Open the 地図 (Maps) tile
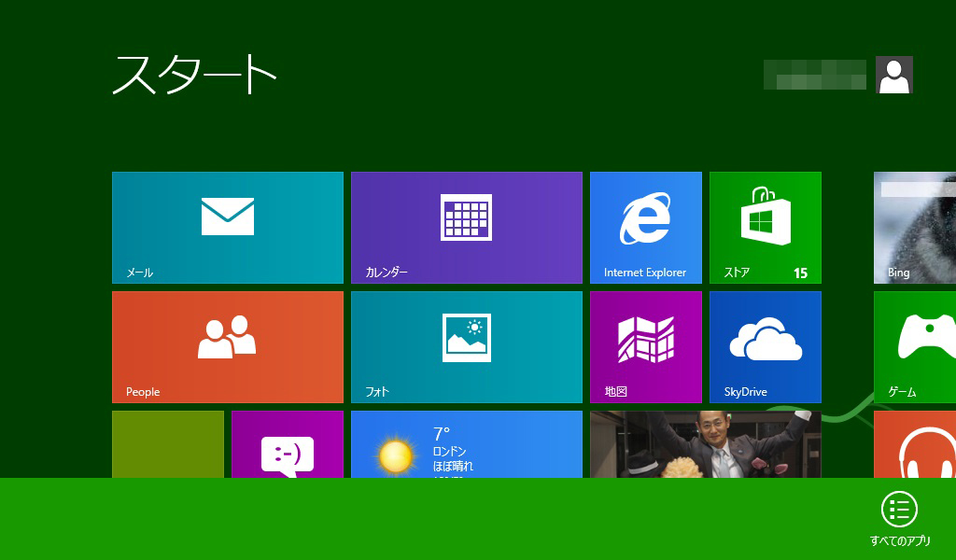This screenshot has width=956, height=560. click(646, 346)
